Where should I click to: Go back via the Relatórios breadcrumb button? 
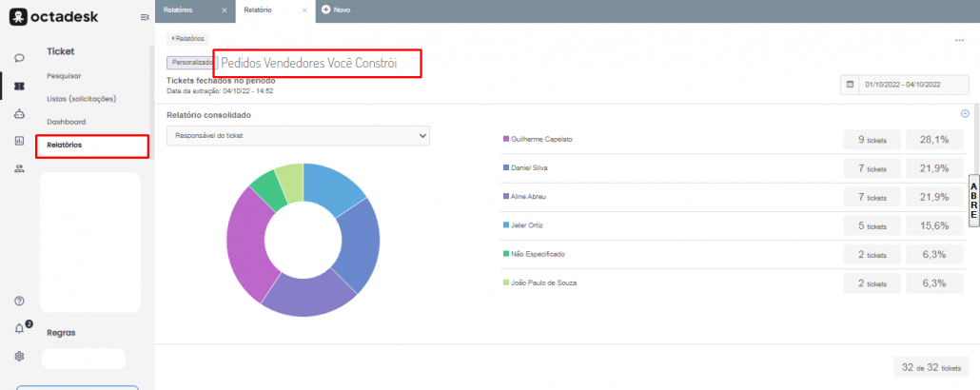187,39
